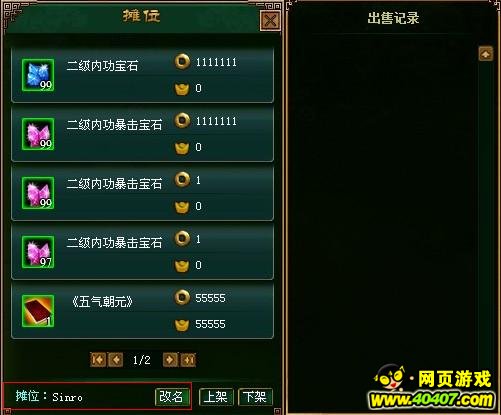Click the 出售记录 sales record header
The width and height of the screenshot is (501, 415).
coord(393,18)
